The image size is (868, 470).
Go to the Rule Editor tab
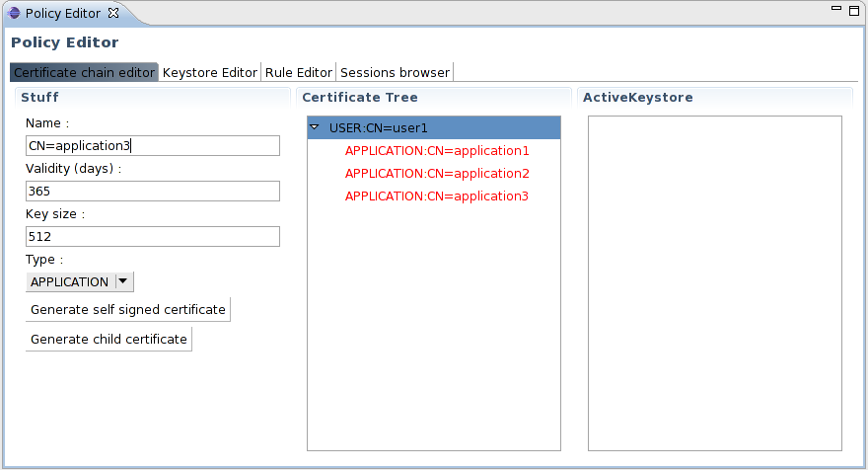coord(299,72)
